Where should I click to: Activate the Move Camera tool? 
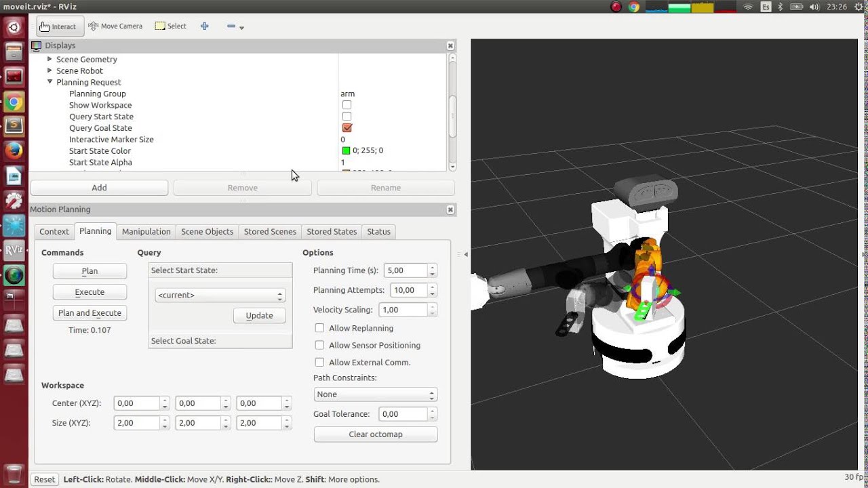pos(115,26)
